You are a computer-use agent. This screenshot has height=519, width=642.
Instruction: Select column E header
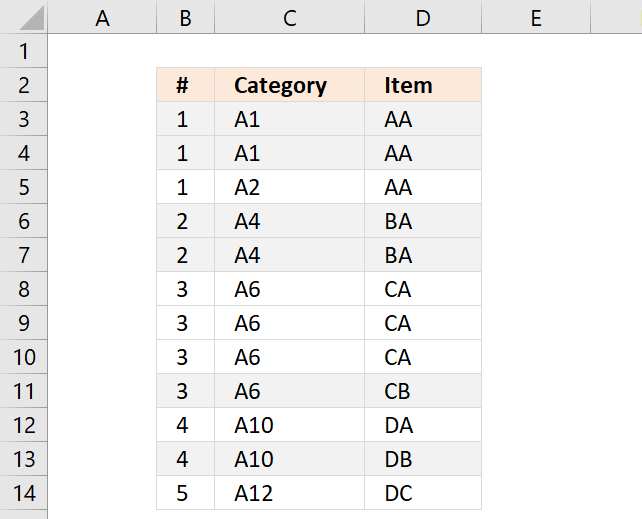tap(536, 16)
